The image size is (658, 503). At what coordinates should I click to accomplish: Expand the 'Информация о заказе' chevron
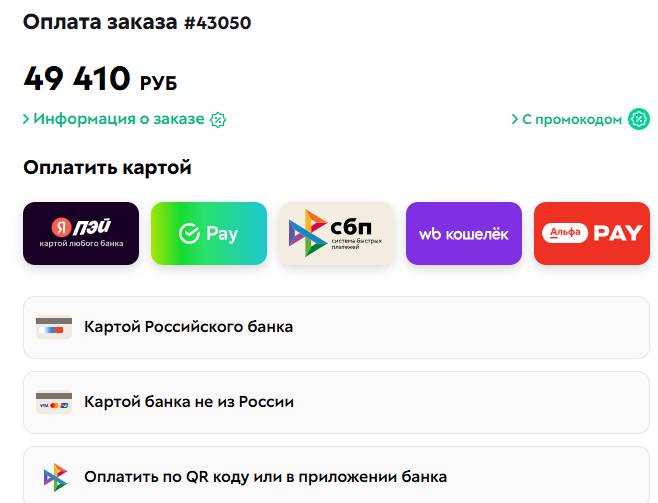27,119
